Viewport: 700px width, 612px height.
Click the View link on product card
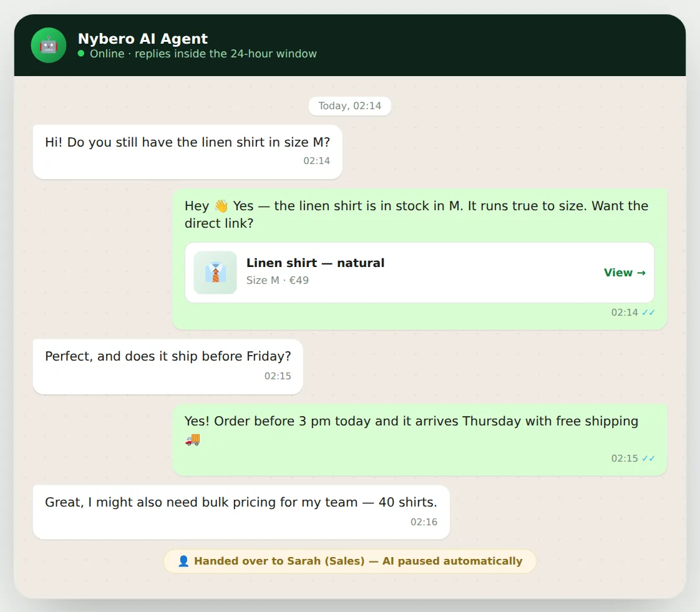click(625, 272)
